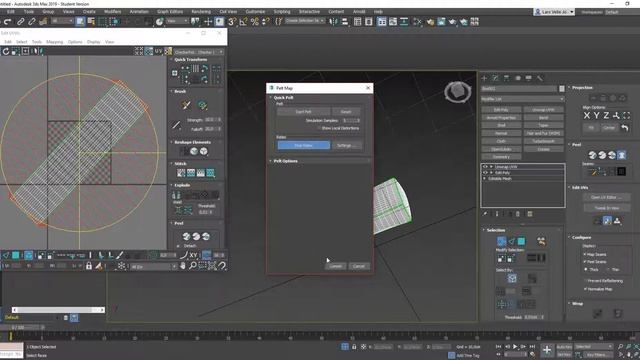Expand the Pelt Options rollout
The image size is (640, 360).
[285, 161]
